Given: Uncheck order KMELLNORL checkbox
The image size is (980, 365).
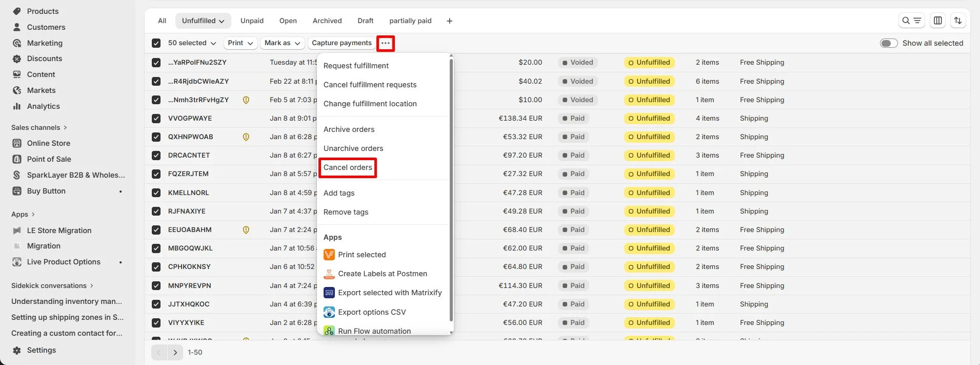Looking at the screenshot, I should pos(156,193).
